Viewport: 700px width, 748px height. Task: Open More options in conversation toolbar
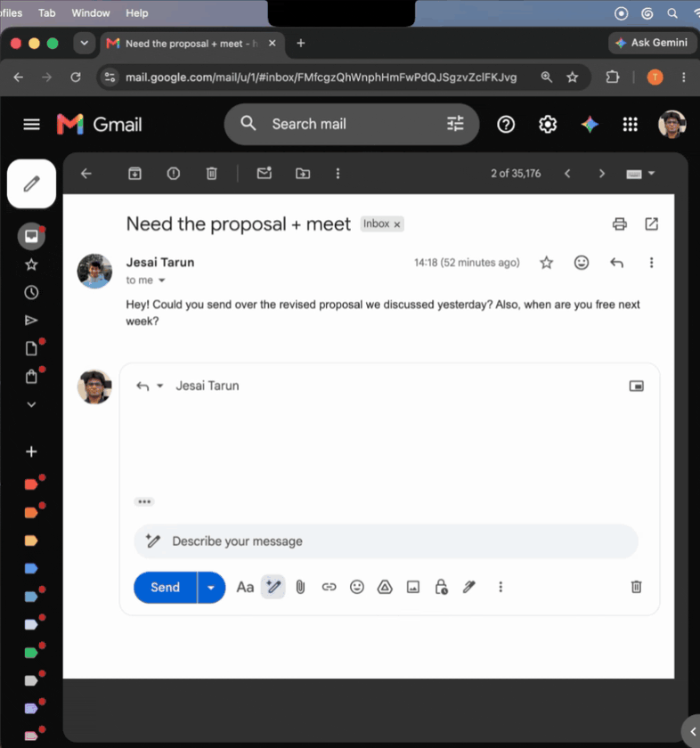tap(338, 174)
